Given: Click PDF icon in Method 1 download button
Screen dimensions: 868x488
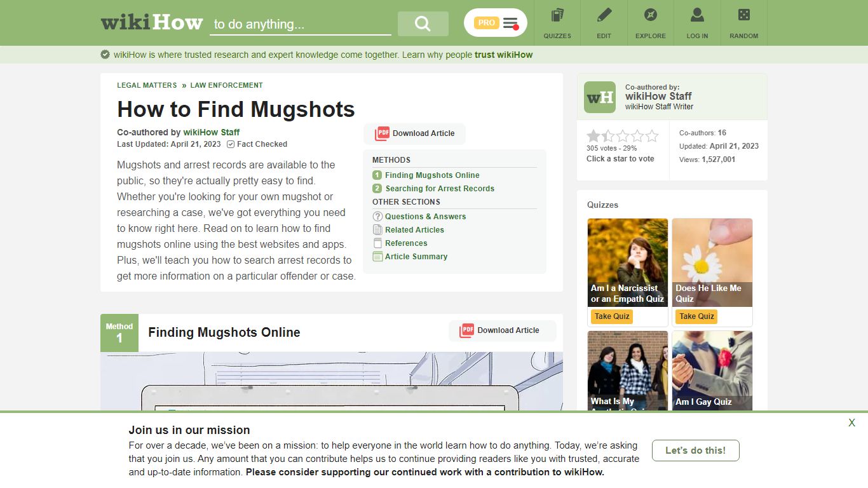Looking at the screenshot, I should (x=467, y=330).
